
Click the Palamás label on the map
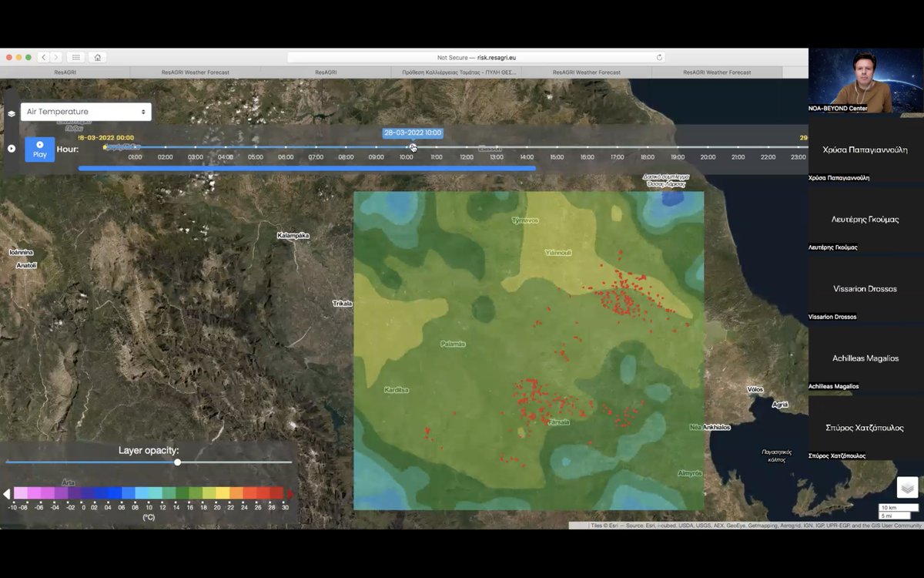click(x=453, y=344)
